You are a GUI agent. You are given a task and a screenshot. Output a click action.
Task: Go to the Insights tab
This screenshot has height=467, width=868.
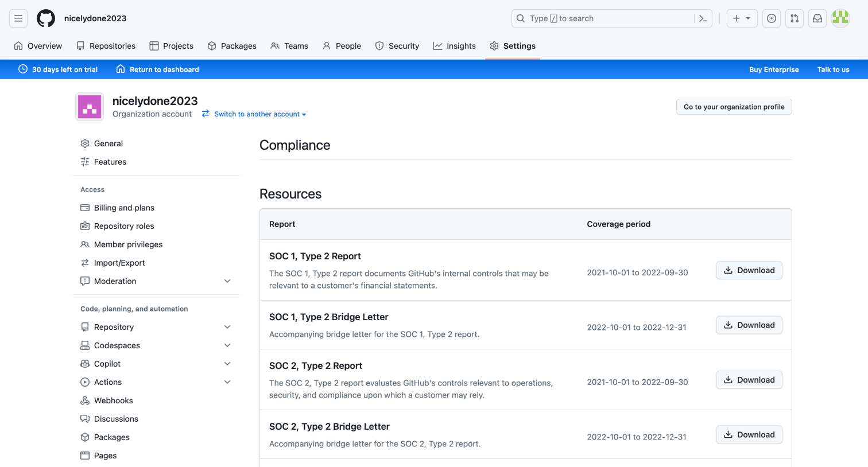(454, 46)
